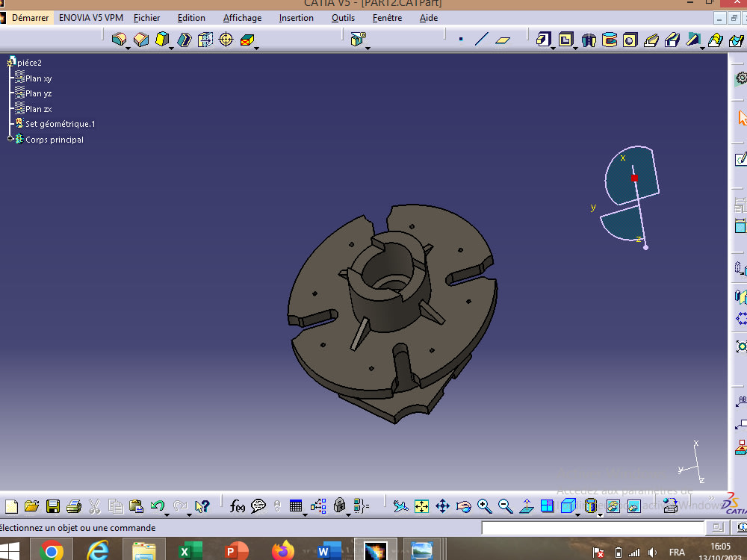Open the Formula f(x) editor
The height and width of the screenshot is (560, 747).
pyautogui.click(x=238, y=506)
